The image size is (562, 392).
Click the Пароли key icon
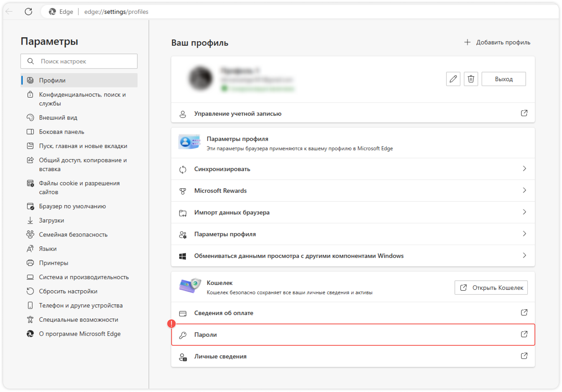[183, 335]
